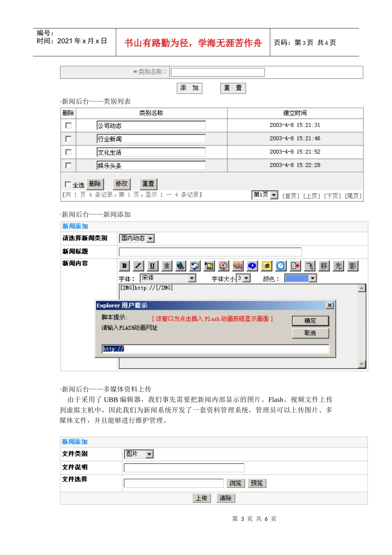Center-align the news content text

[x=166, y=266]
